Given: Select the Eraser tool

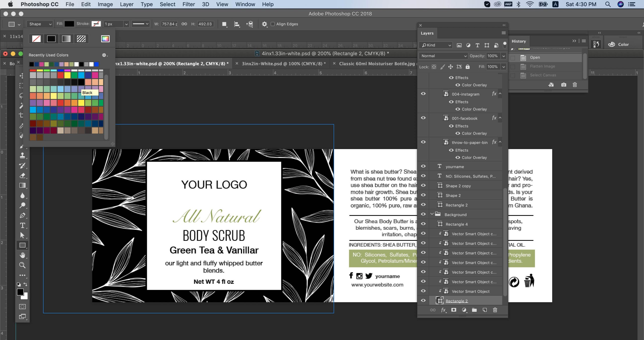Looking at the screenshot, I should coord(22,176).
